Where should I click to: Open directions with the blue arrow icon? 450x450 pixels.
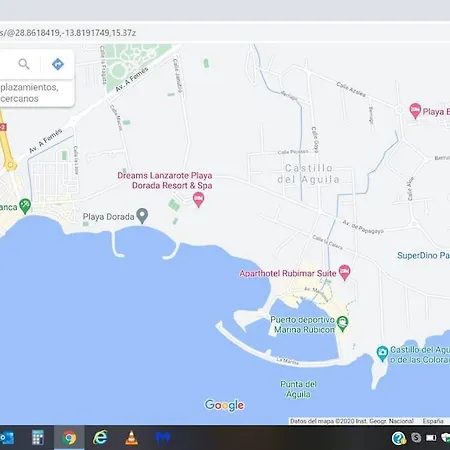coord(58,64)
